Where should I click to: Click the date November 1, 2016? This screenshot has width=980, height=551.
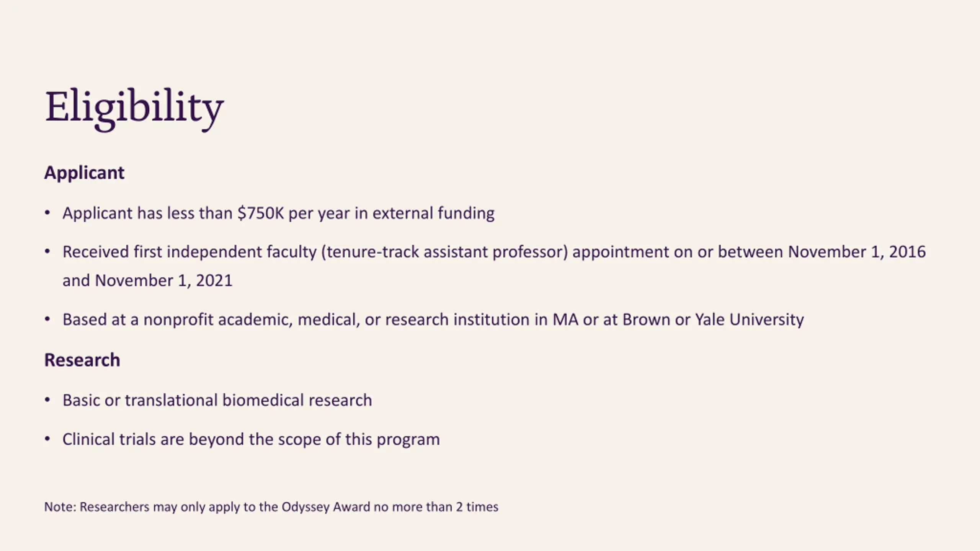857,252
